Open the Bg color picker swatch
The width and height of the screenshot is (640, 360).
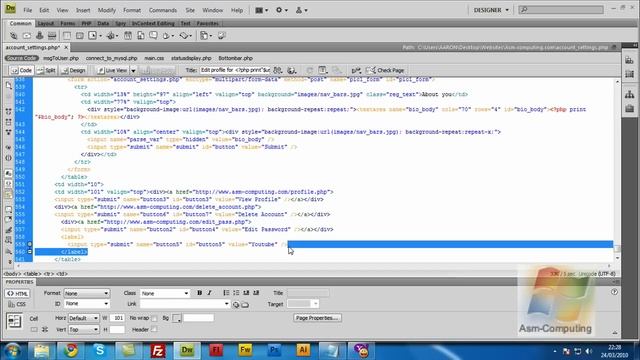[177, 318]
